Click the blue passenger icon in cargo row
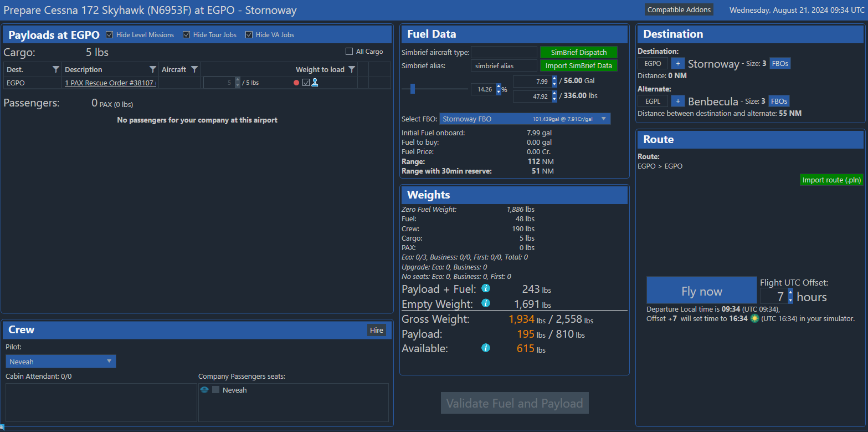Image resolution: width=868 pixels, height=432 pixels. pyautogui.click(x=315, y=83)
